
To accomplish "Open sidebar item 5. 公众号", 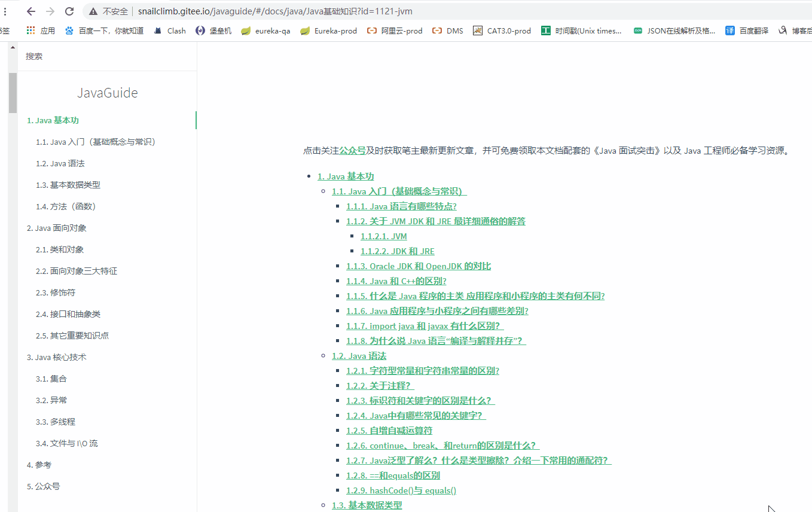I will click(x=44, y=486).
